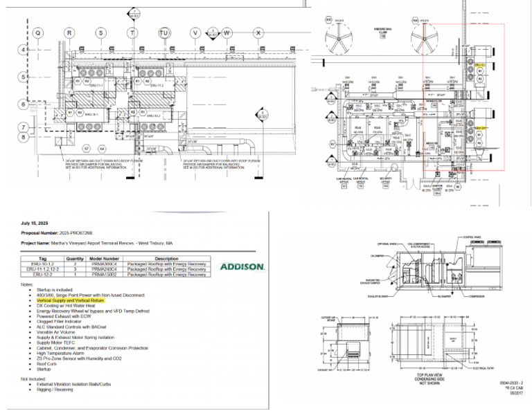Click highlighted 'Vertical Supply and Vertical Return'

point(70,300)
